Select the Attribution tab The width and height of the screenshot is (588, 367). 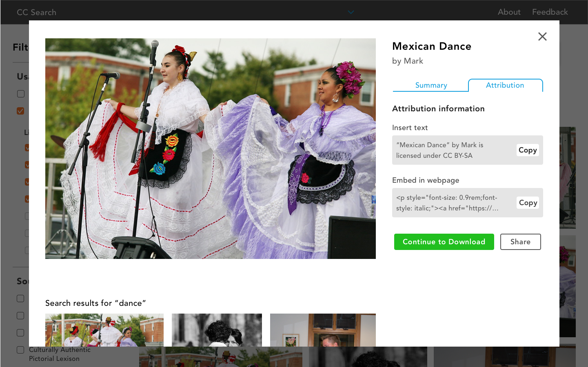505,85
